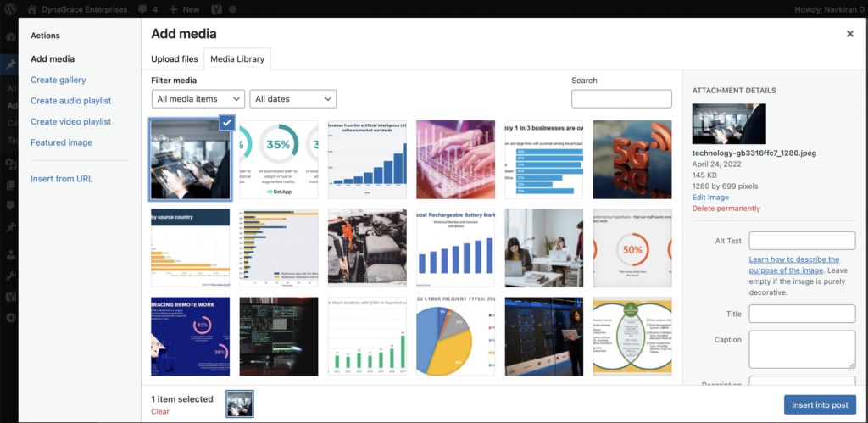This screenshot has width=868, height=423.
Task: Click the WordPress logo in admin bar
Action: [10, 9]
